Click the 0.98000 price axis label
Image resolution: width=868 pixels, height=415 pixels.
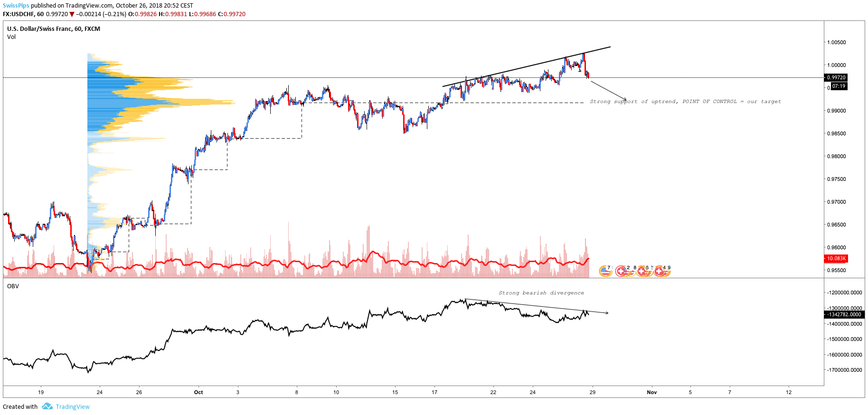837,157
